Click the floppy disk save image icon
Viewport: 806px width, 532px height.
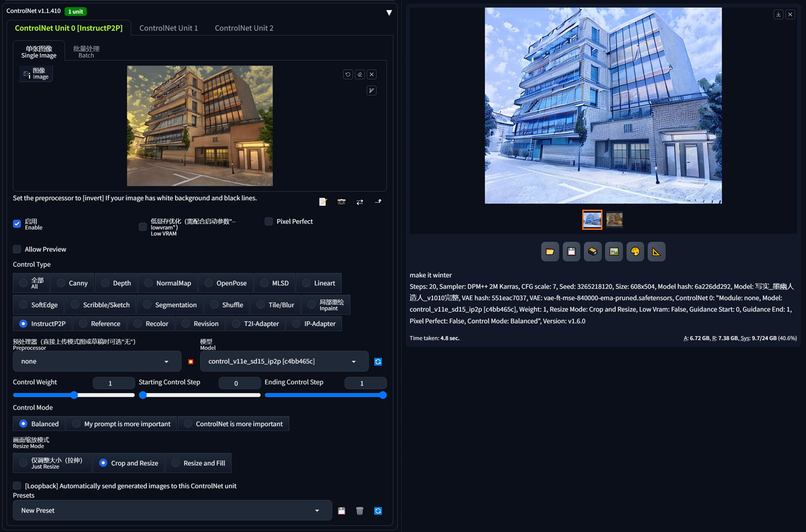(571, 251)
